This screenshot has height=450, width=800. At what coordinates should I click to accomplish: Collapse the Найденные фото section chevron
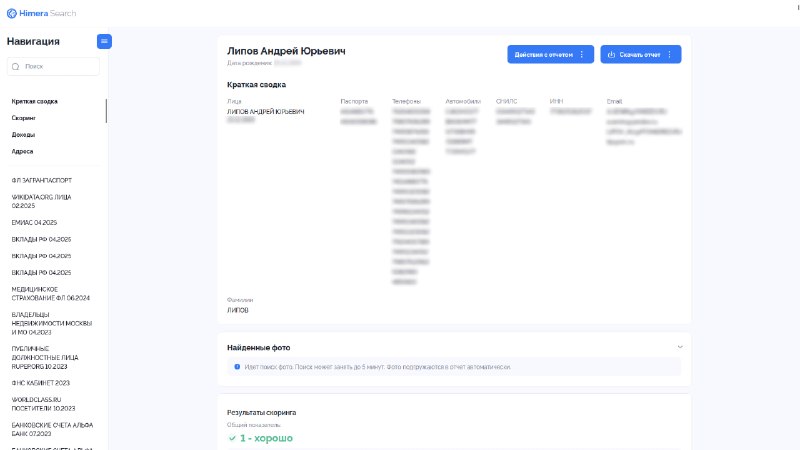(680, 347)
